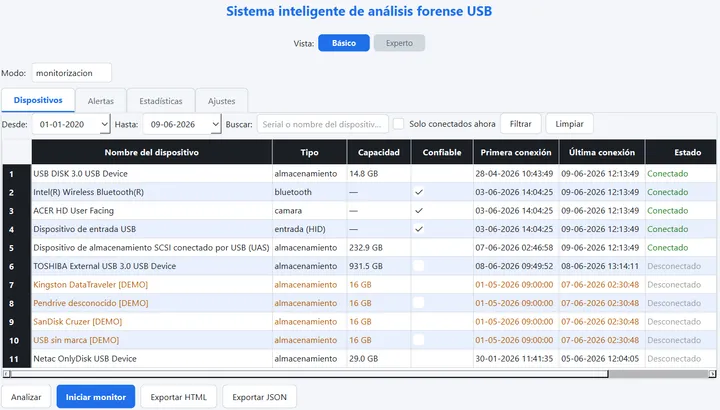
Task: Select the 'SanDisk Cruzer [DEMO]' cell
Action: point(152,321)
